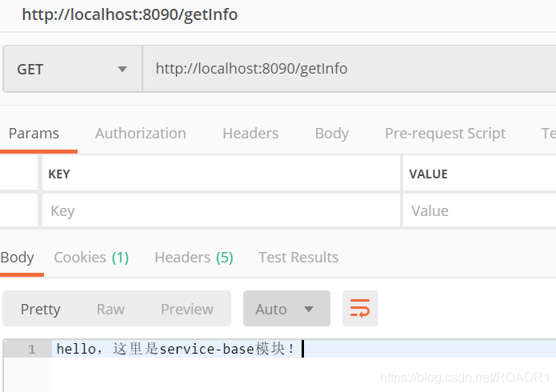
Task: Show the response Cookies (1) tab
Action: tap(91, 258)
